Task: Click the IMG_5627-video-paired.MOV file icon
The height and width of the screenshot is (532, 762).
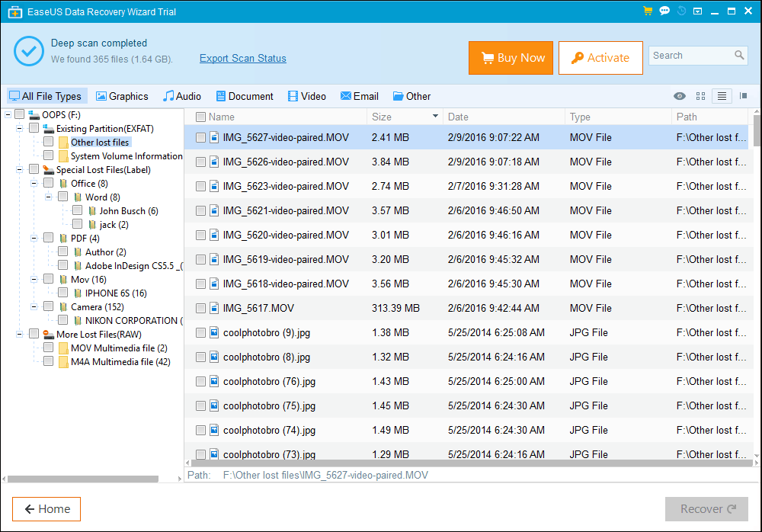Action: pyautogui.click(x=214, y=137)
